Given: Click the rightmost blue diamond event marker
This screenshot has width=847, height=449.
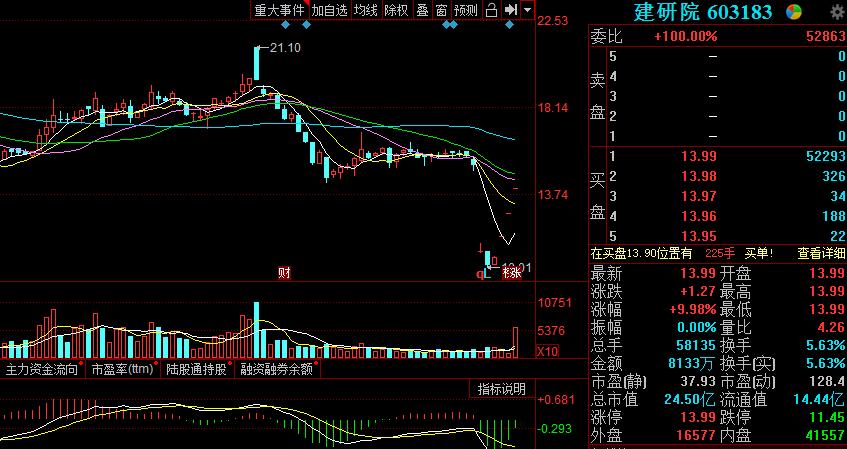Looking at the screenshot, I should pyautogui.click(x=509, y=24).
